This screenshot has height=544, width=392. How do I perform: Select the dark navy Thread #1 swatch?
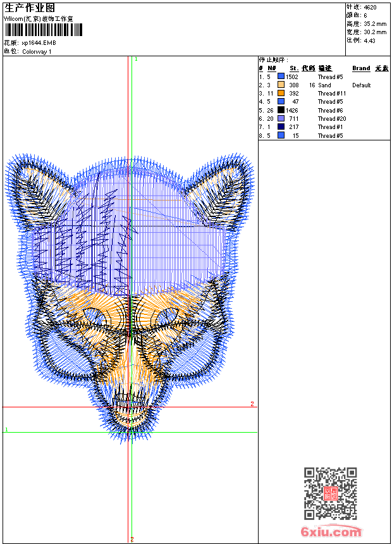point(281,127)
